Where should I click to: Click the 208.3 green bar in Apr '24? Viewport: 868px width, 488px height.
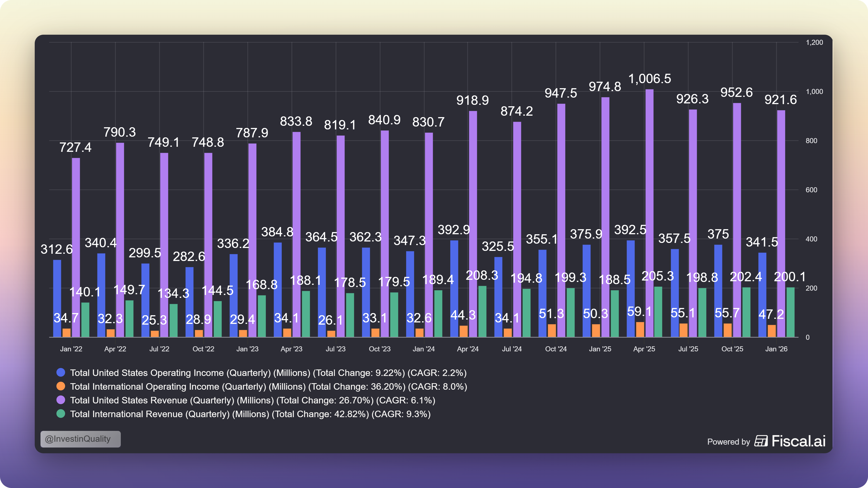coord(482,312)
